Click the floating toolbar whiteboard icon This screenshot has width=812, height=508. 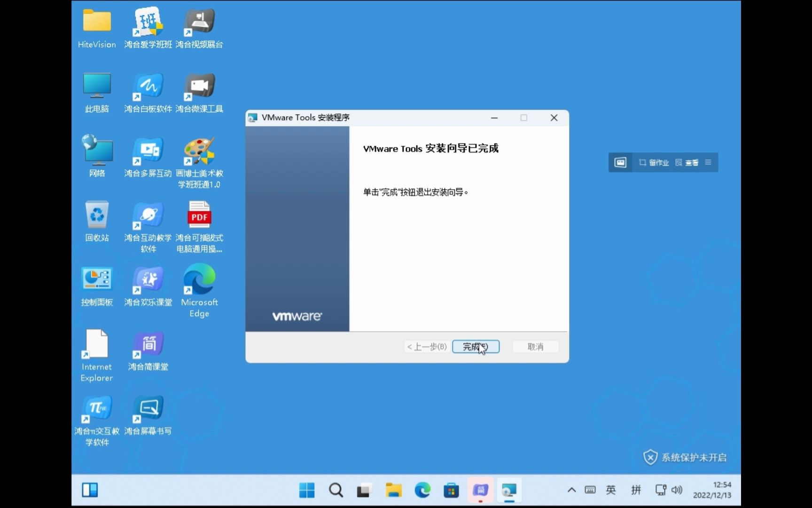(620, 162)
